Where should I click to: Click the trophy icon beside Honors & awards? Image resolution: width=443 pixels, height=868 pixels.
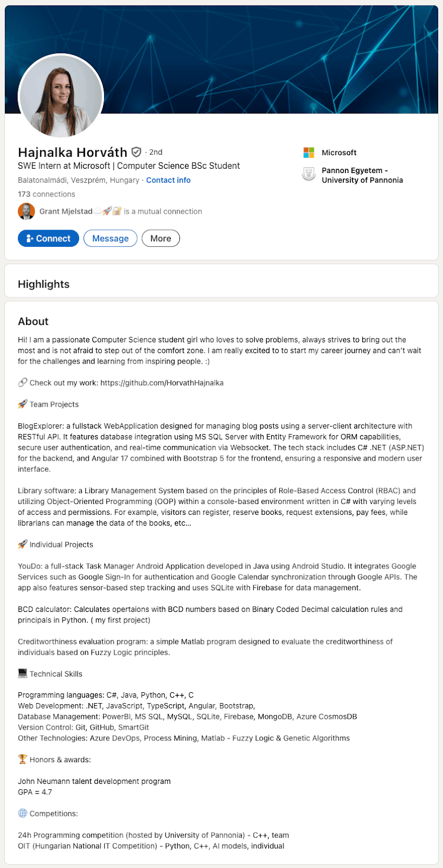(23, 759)
